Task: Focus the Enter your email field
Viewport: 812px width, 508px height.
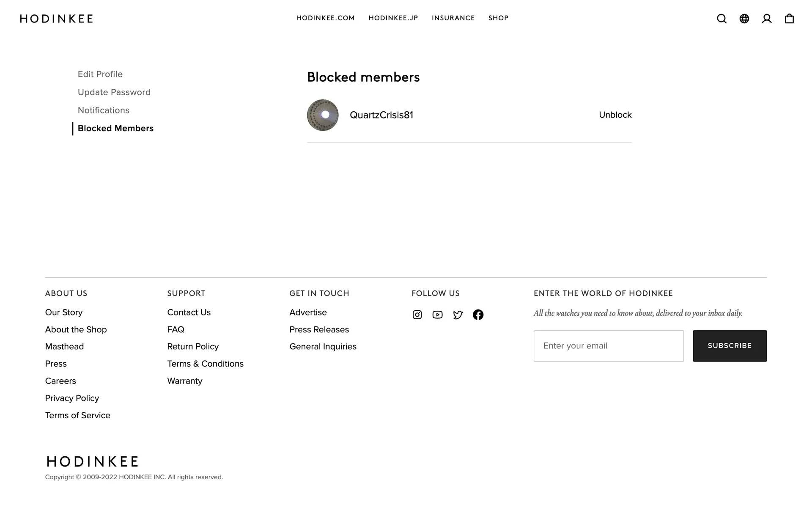Action: 608,346
